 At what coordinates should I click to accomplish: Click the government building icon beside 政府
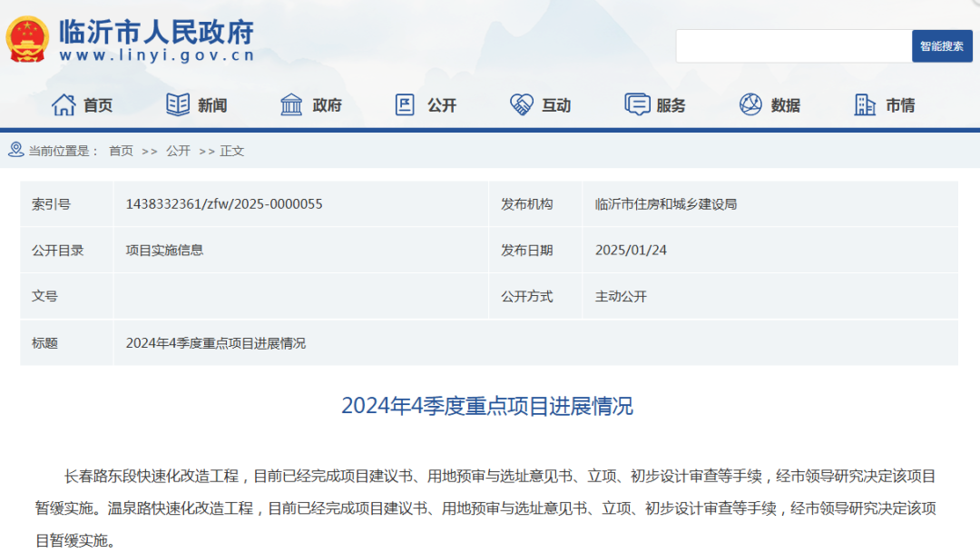click(x=291, y=105)
